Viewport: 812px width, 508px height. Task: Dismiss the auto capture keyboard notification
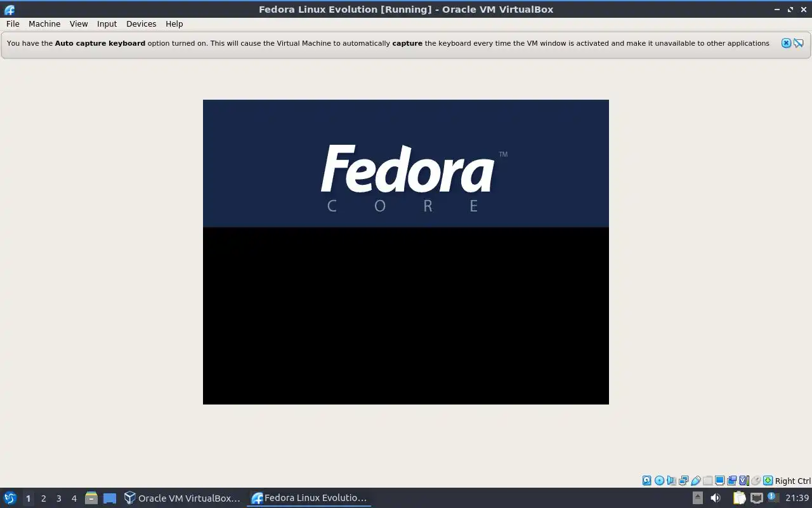[x=786, y=43]
